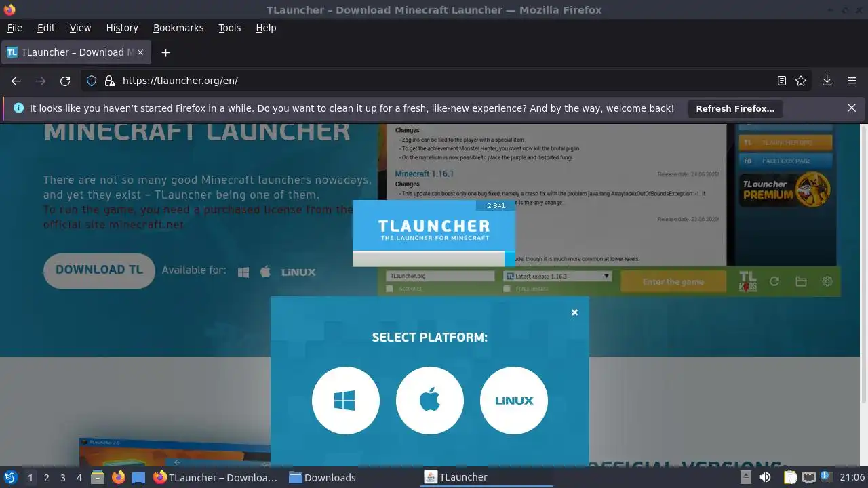The width and height of the screenshot is (868, 488).
Task: Dismiss the refresh Firefox notification bar
Action: pyautogui.click(x=852, y=108)
